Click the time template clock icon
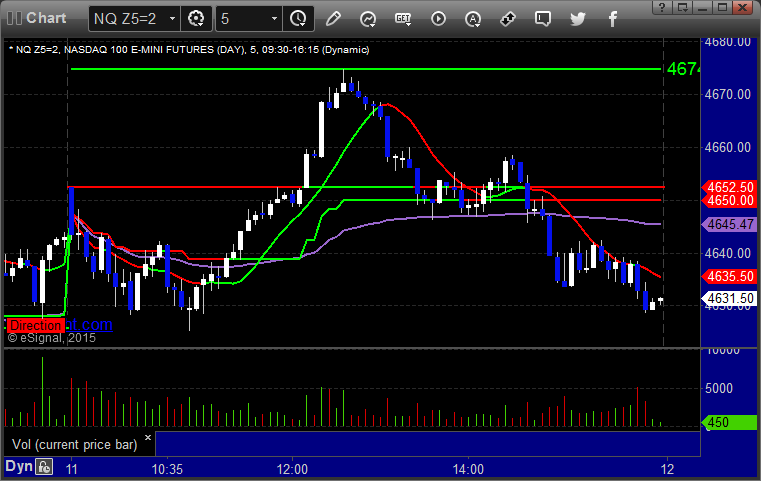This screenshot has height=481, width=761. click(298, 19)
